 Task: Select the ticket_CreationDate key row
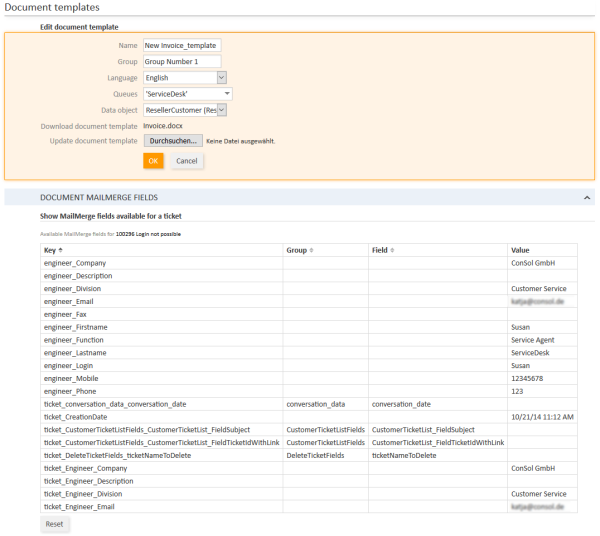click(75, 417)
